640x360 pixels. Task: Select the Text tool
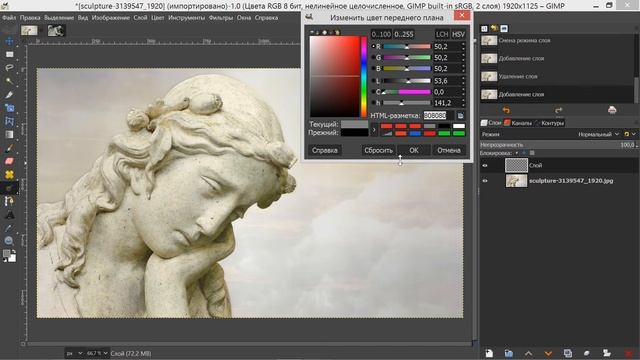[9, 215]
